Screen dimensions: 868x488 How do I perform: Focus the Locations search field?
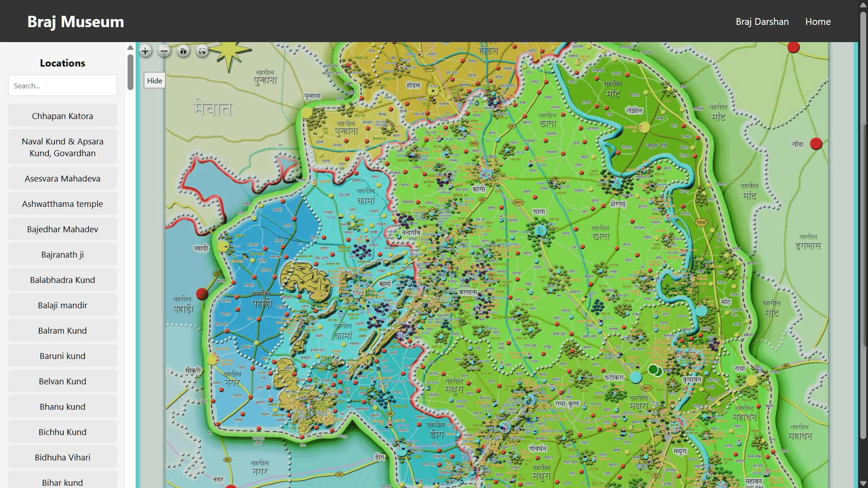[62, 86]
